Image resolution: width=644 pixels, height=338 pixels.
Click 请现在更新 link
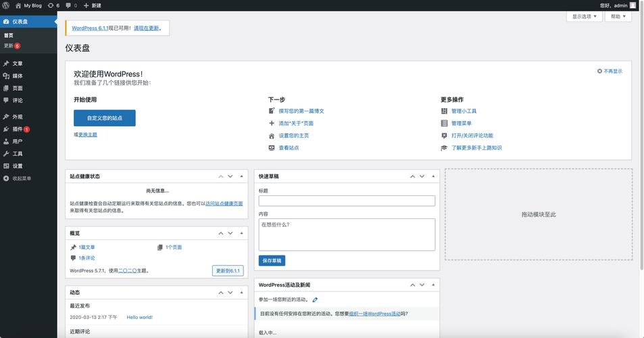tap(146, 28)
